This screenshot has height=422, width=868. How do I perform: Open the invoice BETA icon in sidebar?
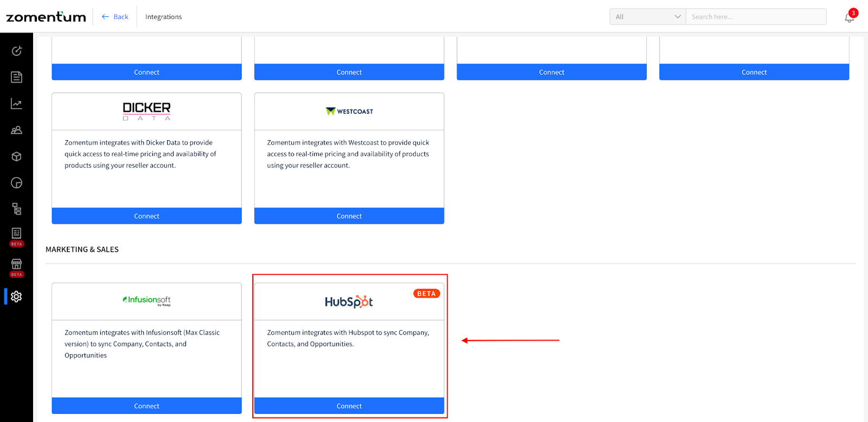click(16, 237)
